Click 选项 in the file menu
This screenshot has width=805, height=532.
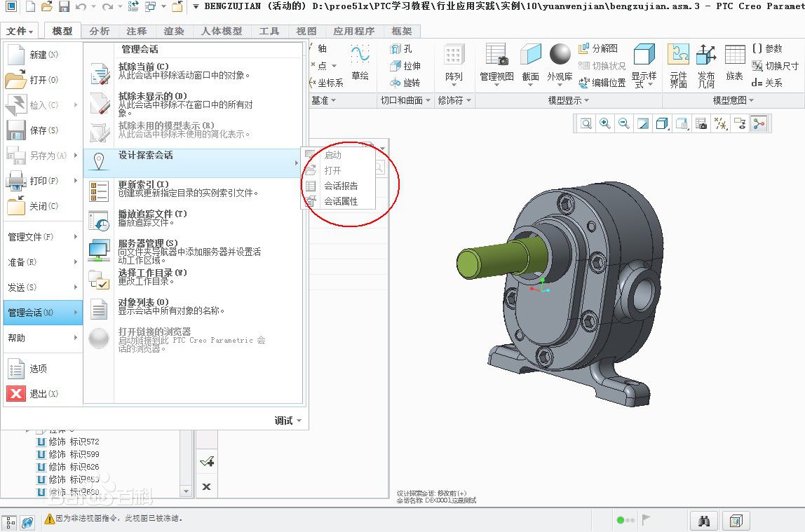click(37, 369)
